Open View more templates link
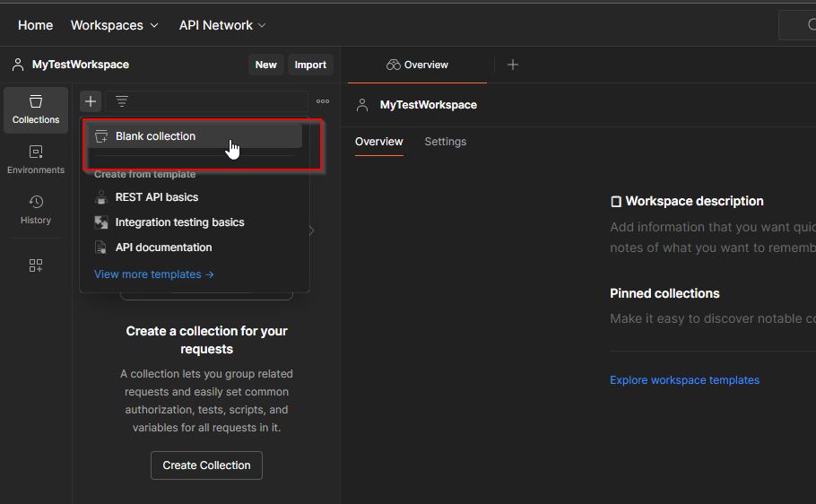The image size is (816, 504). point(154,274)
